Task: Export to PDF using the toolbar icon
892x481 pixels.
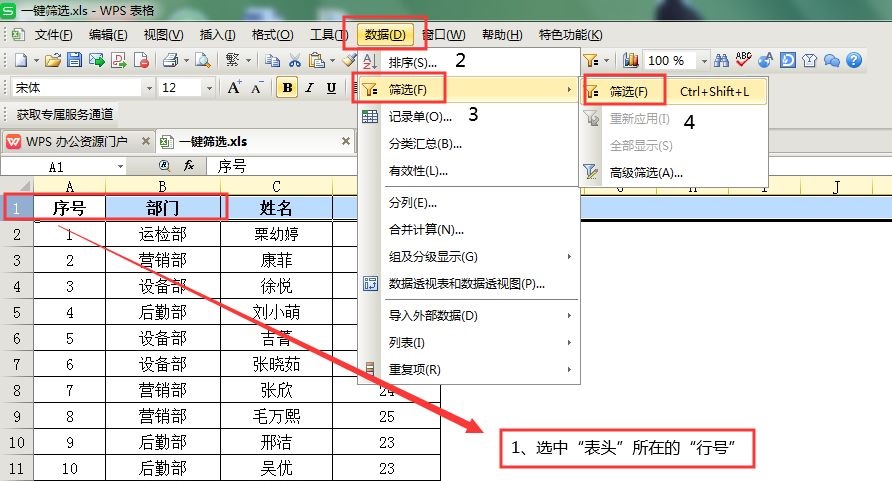Action: coord(118,60)
